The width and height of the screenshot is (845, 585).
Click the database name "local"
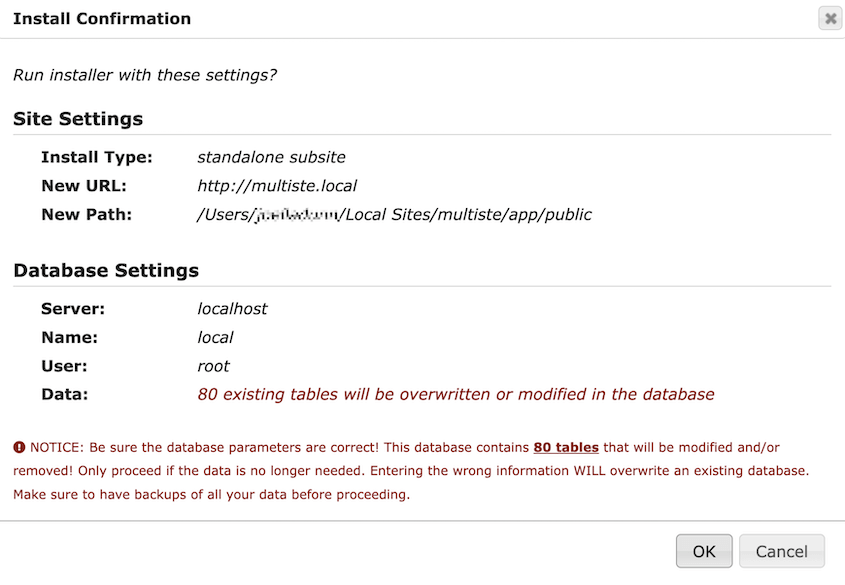point(213,337)
